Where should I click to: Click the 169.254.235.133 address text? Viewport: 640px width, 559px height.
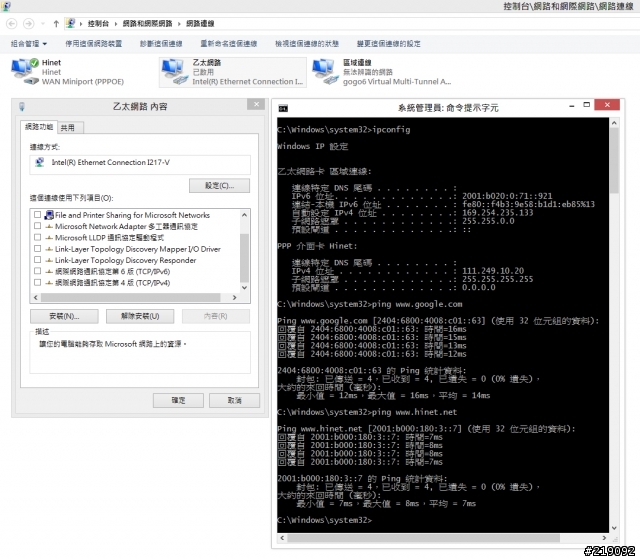click(x=498, y=213)
